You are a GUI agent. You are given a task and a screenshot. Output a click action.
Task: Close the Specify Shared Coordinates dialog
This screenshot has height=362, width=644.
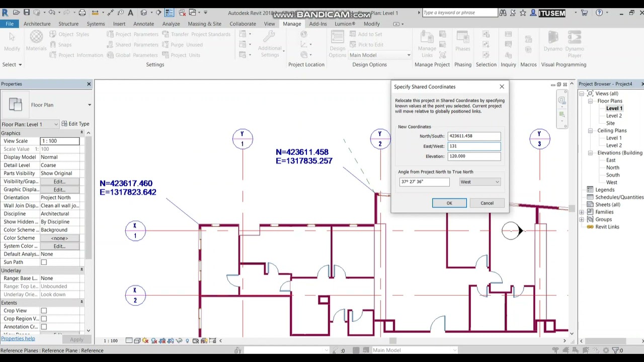tap(502, 87)
